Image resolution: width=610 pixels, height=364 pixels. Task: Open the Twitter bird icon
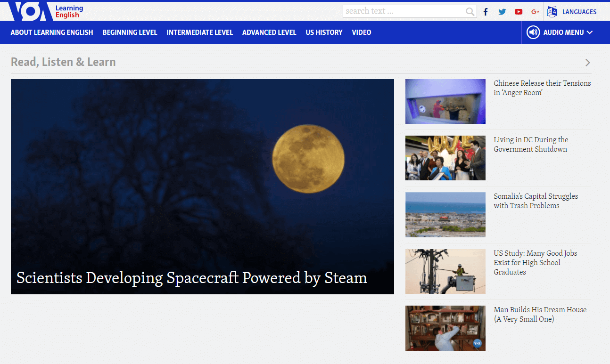pyautogui.click(x=502, y=12)
